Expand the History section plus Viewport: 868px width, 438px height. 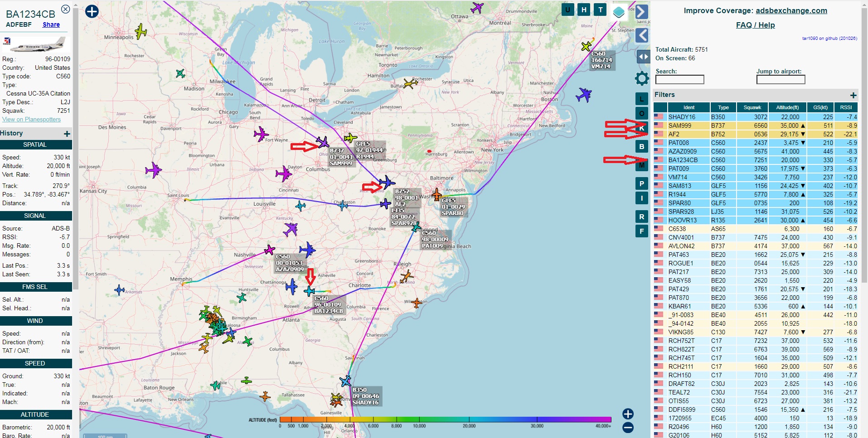click(x=67, y=134)
